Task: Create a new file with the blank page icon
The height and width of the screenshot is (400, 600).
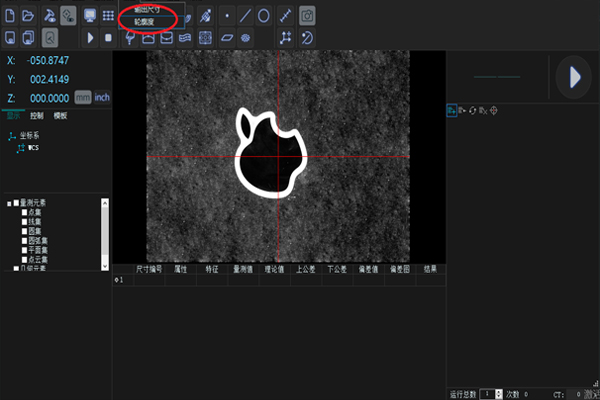Action: pyautogui.click(x=10, y=16)
